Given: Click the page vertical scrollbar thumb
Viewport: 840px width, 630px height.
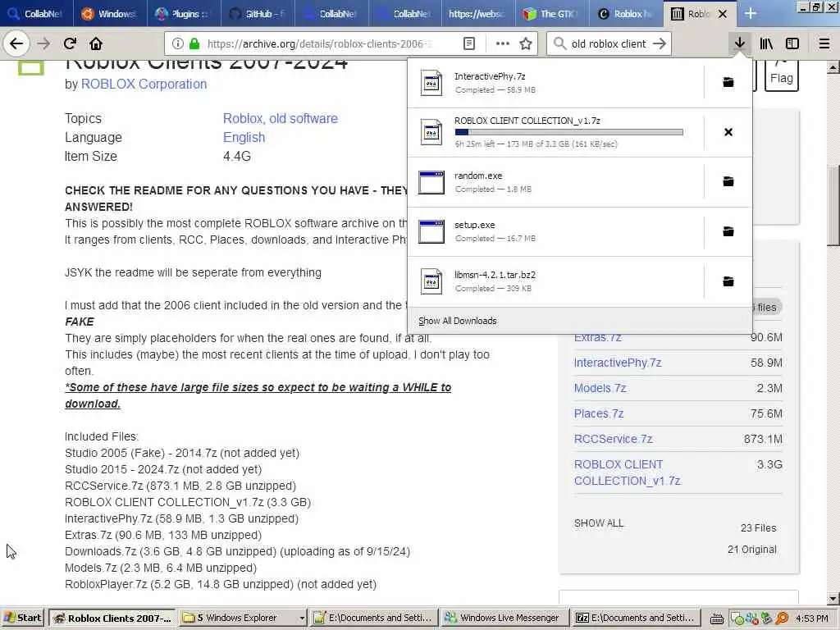Looking at the screenshot, I should click(x=833, y=205).
